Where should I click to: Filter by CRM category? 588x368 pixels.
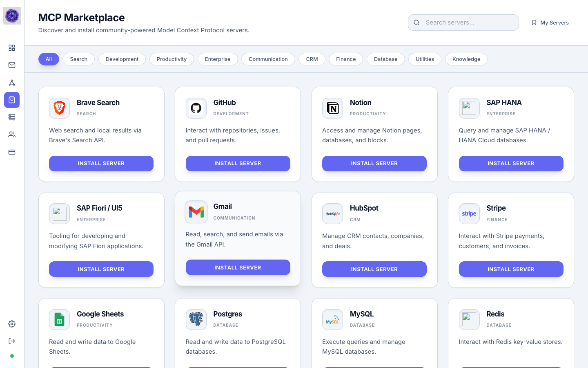[x=312, y=59]
